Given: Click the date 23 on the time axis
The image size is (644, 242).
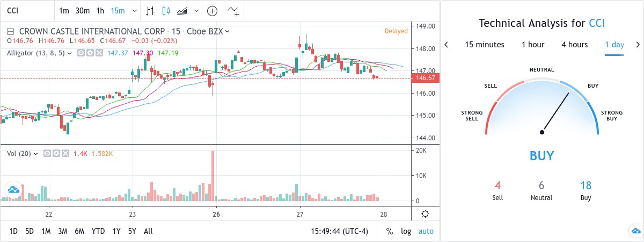Looking at the screenshot, I should pos(133,213).
